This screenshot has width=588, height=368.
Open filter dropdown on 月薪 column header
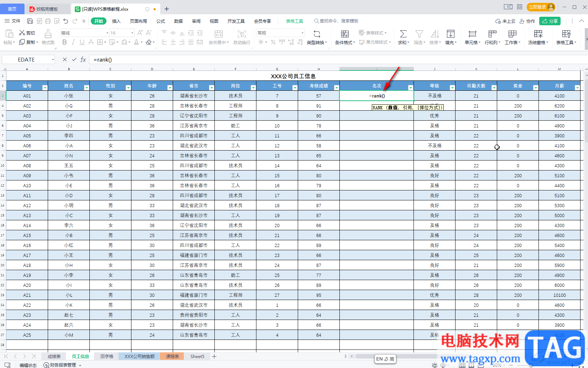pos(577,88)
